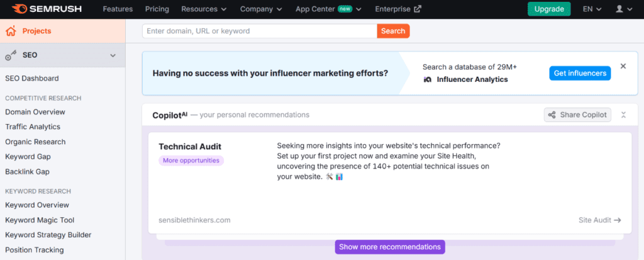This screenshot has width=644, height=260.
Task: Dismiss the influencer marketing banner
Action: pyautogui.click(x=623, y=66)
